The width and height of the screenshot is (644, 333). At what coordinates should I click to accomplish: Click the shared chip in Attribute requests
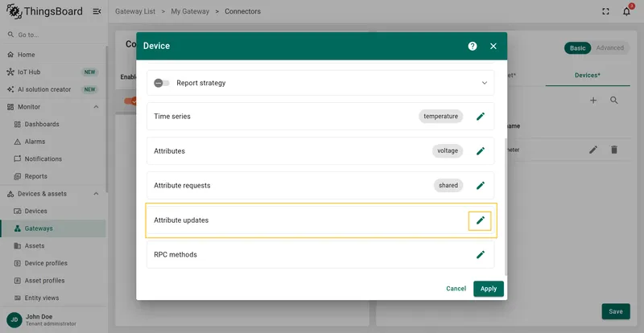click(x=448, y=186)
